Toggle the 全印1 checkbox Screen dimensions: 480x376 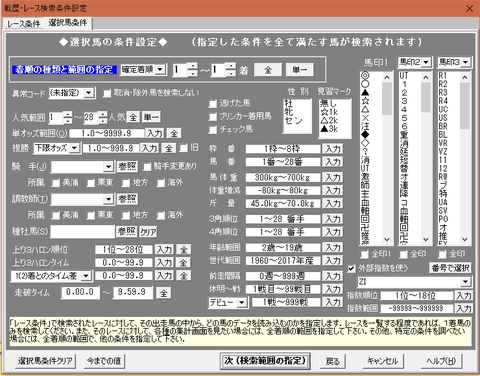coord(365,255)
